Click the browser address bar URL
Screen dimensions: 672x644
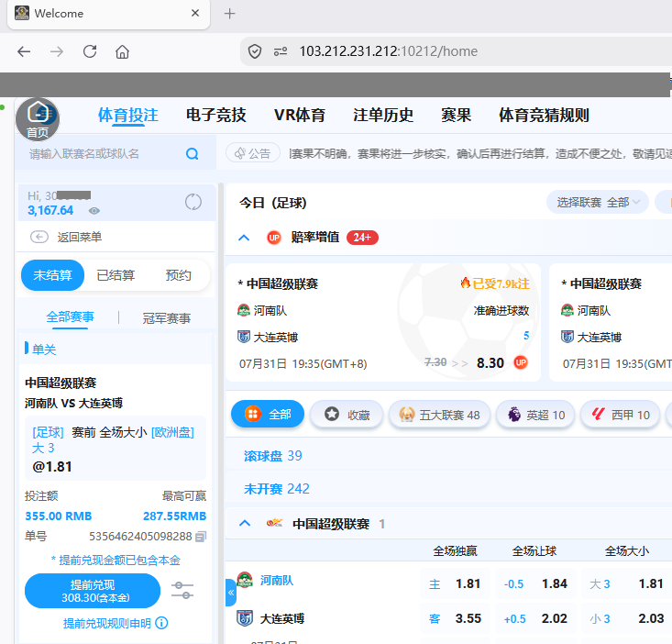point(389,51)
